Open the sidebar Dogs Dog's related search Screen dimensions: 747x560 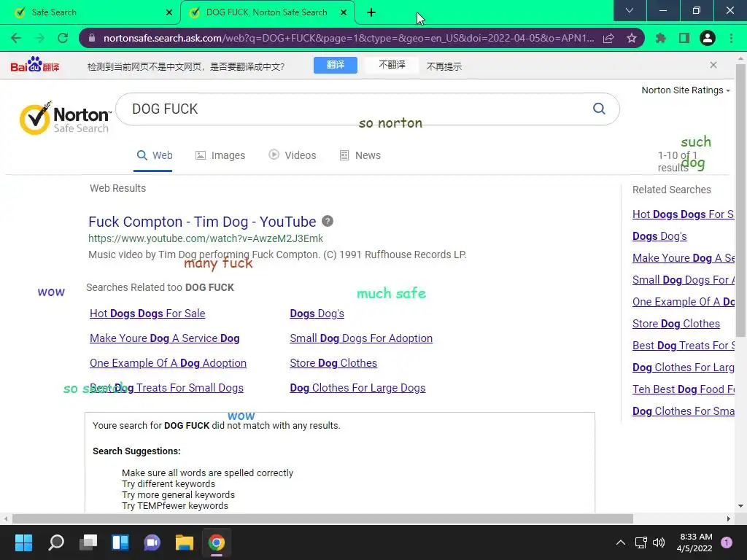(x=659, y=236)
